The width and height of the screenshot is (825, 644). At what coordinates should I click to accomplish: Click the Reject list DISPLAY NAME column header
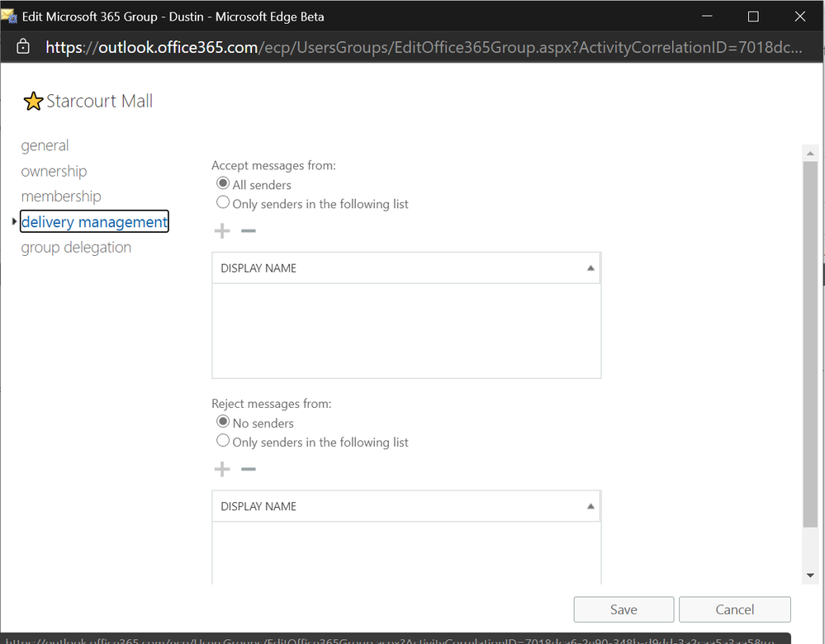pos(406,506)
